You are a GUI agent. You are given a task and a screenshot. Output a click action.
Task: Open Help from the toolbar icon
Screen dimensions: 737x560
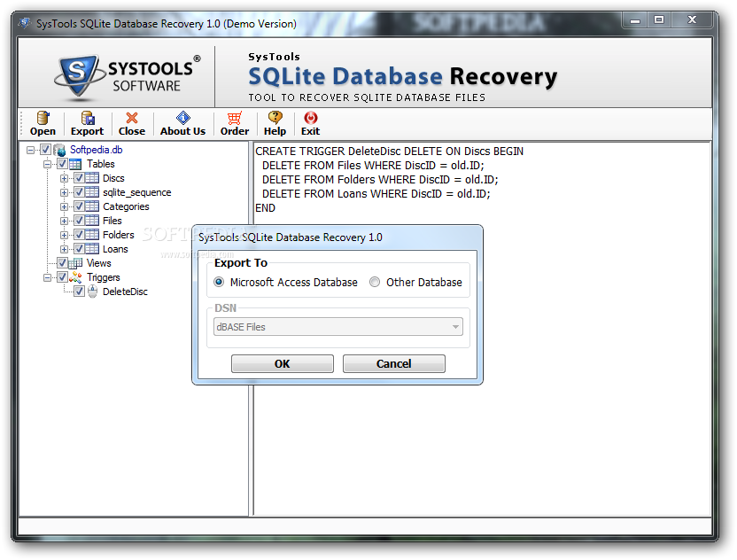275,118
